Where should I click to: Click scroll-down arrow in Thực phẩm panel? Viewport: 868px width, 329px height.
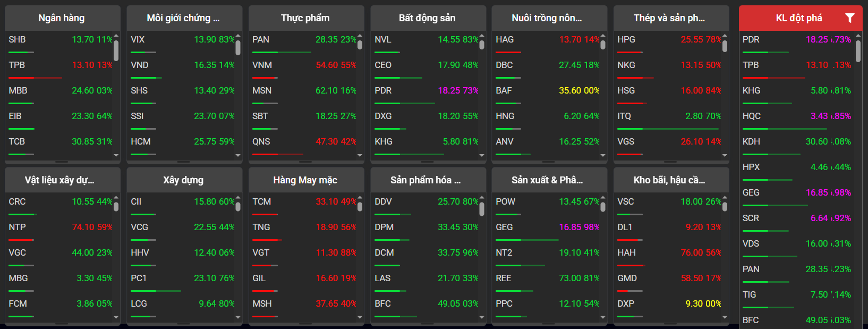[x=360, y=155]
